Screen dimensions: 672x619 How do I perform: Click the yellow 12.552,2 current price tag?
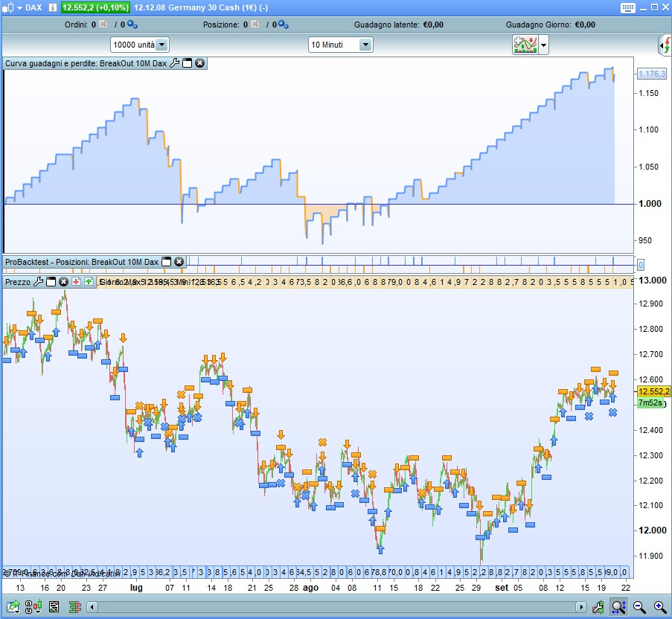(653, 391)
